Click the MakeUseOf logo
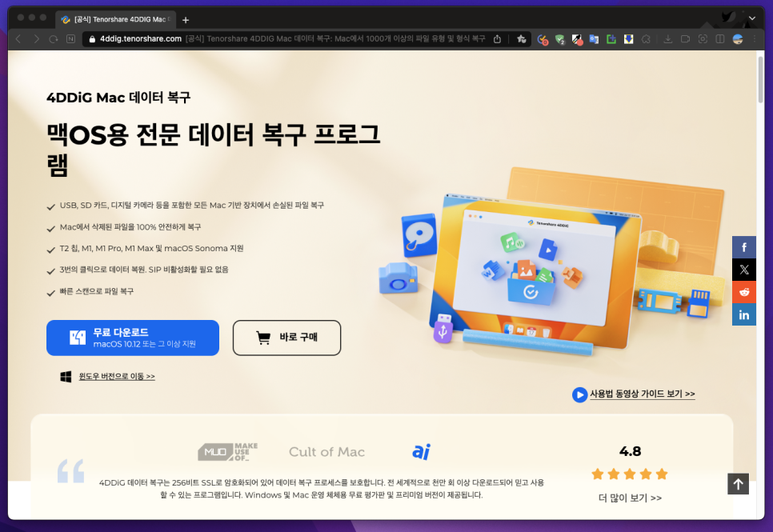This screenshot has width=773, height=532. tap(228, 452)
